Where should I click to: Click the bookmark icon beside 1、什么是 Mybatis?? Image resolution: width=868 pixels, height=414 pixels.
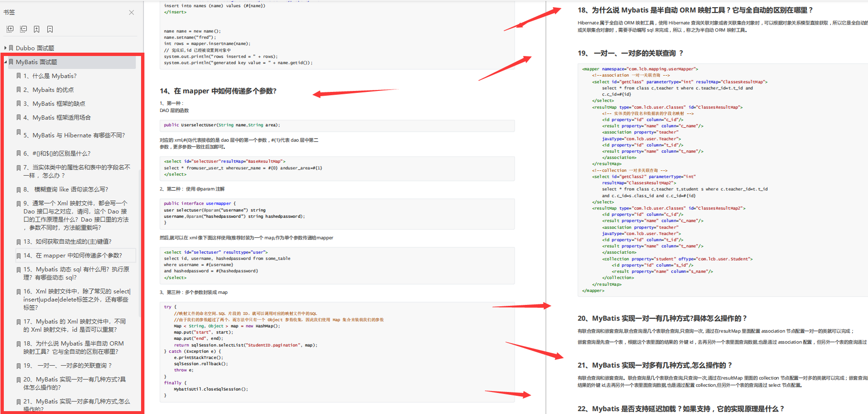[19, 76]
